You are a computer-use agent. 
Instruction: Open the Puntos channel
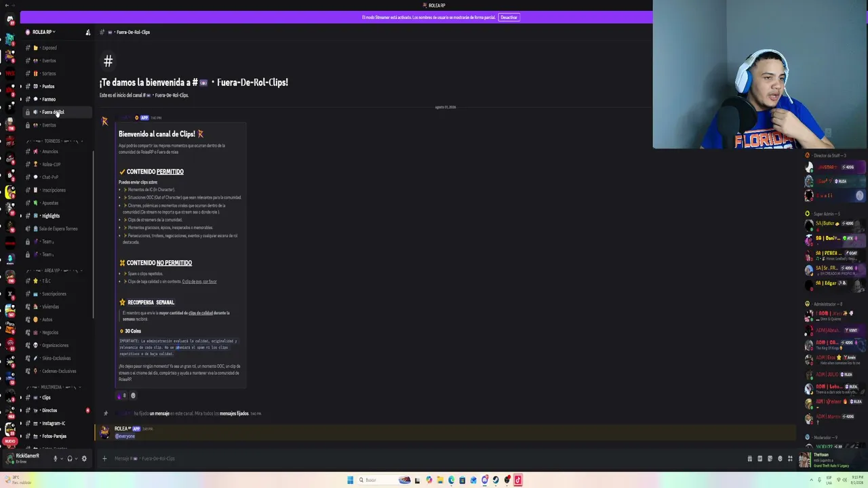(x=56, y=86)
